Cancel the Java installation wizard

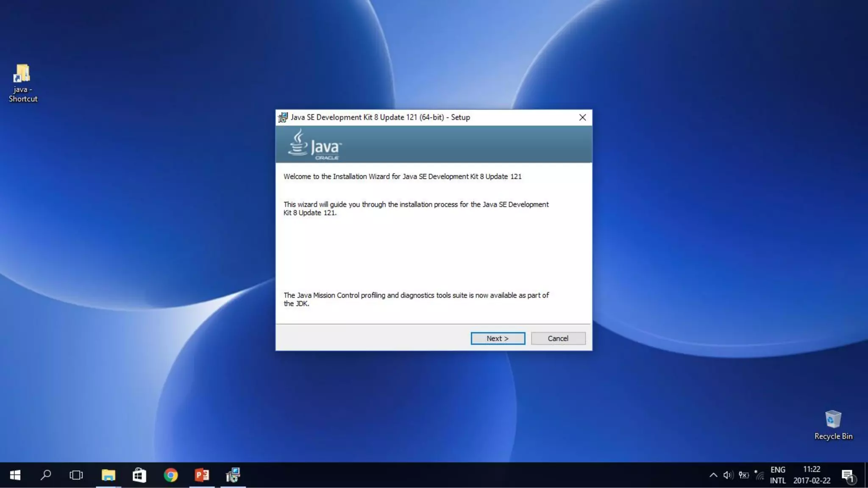click(x=558, y=338)
